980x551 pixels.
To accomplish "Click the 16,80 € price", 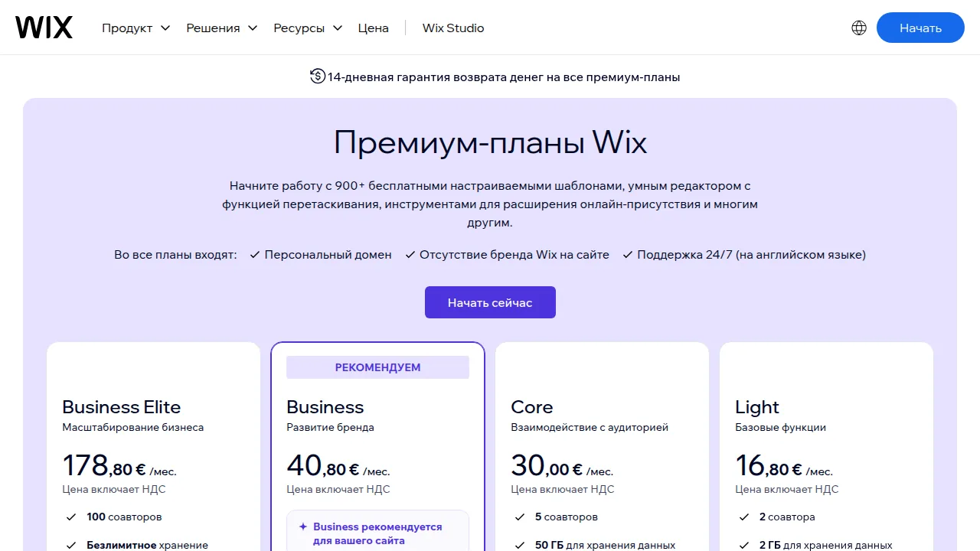I will 769,466.
